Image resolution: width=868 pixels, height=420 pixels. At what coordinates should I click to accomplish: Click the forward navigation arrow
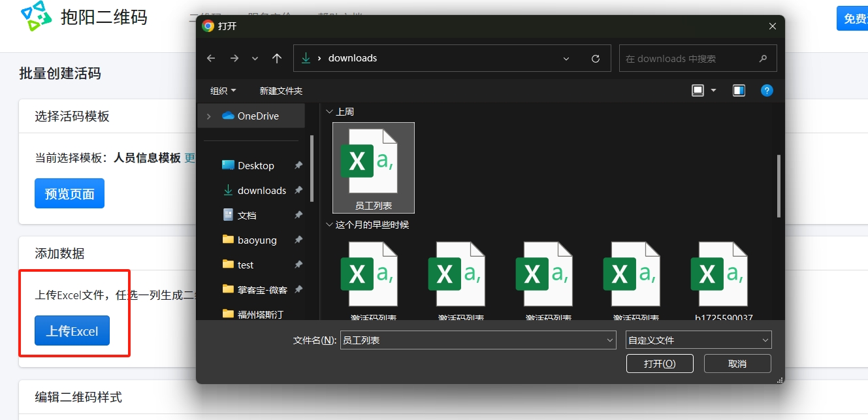(x=234, y=58)
